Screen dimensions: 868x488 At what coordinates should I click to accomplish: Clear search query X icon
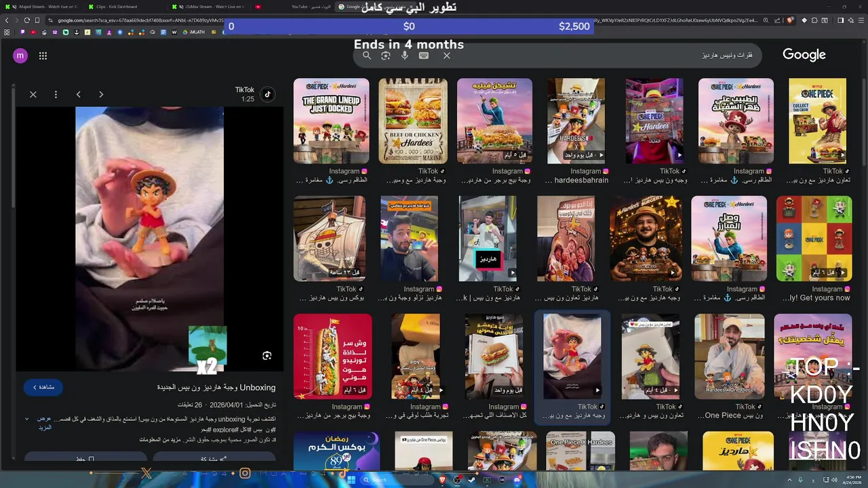[447, 56]
